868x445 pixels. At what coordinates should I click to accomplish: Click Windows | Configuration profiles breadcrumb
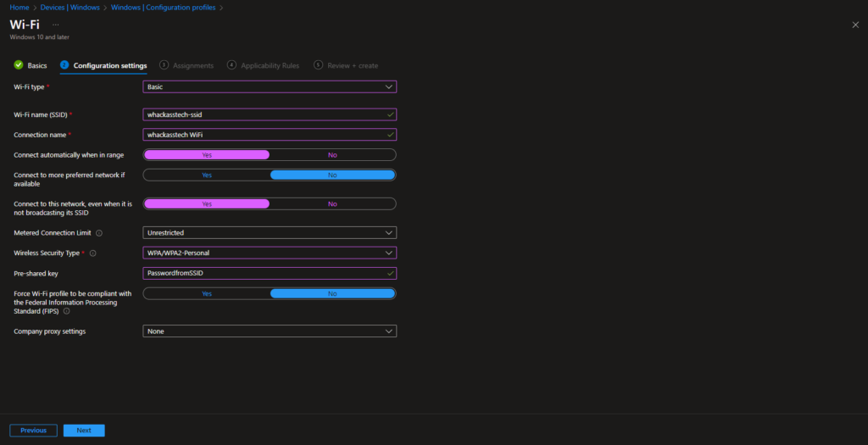point(164,7)
